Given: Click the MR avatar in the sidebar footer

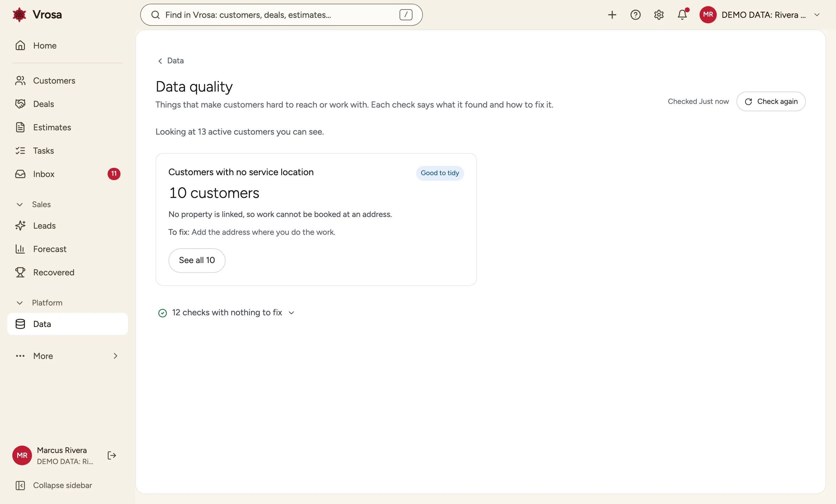Looking at the screenshot, I should (x=22, y=455).
